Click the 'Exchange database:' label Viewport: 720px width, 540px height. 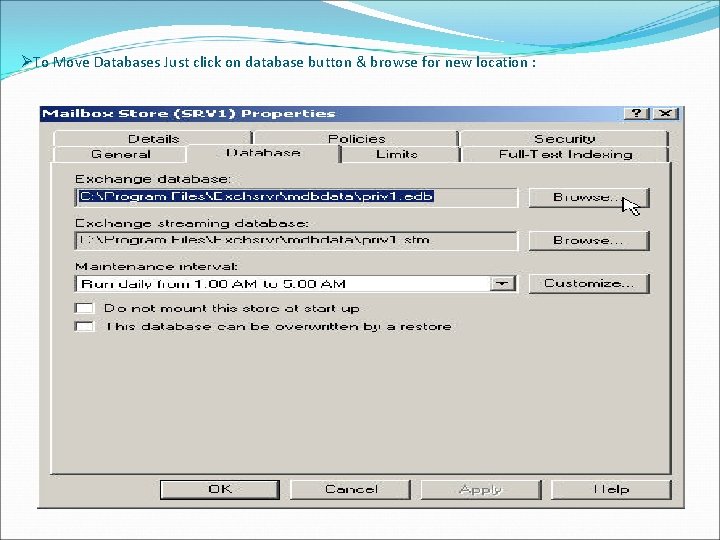[153, 179]
